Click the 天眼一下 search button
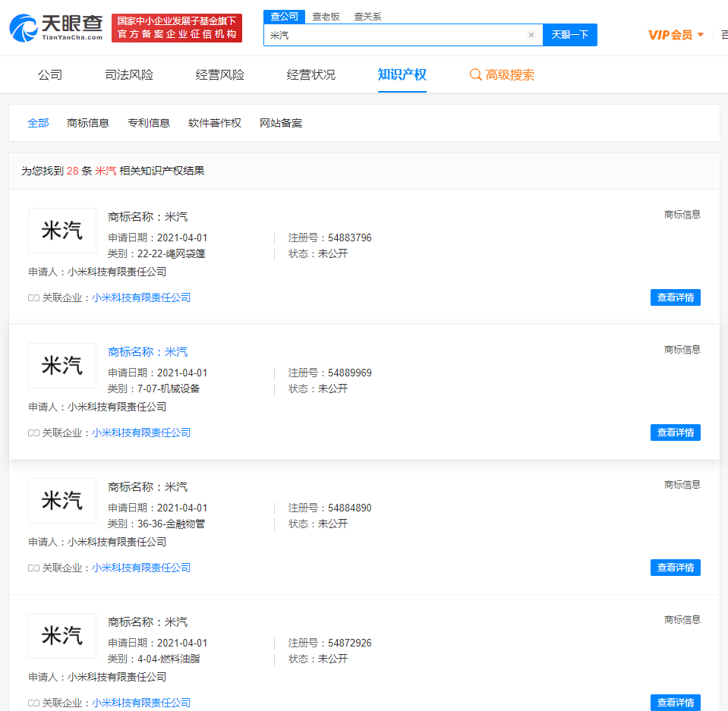 point(569,35)
